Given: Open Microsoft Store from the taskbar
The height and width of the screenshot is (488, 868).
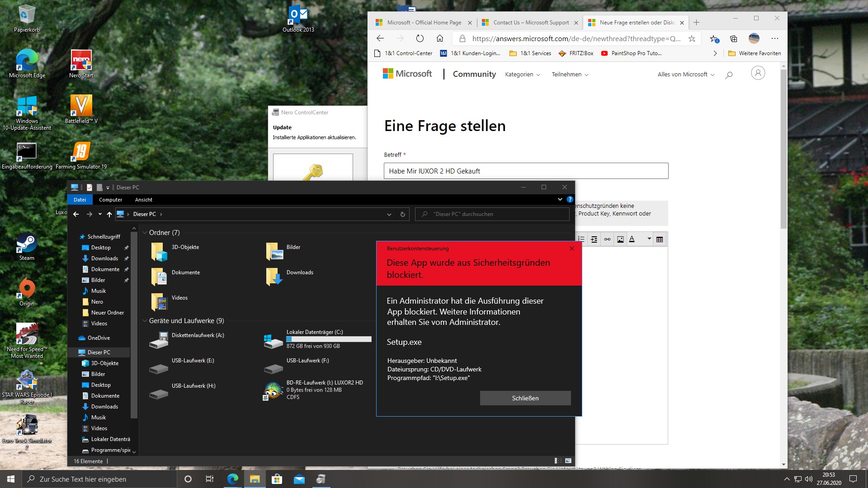Looking at the screenshot, I should pyautogui.click(x=277, y=479).
